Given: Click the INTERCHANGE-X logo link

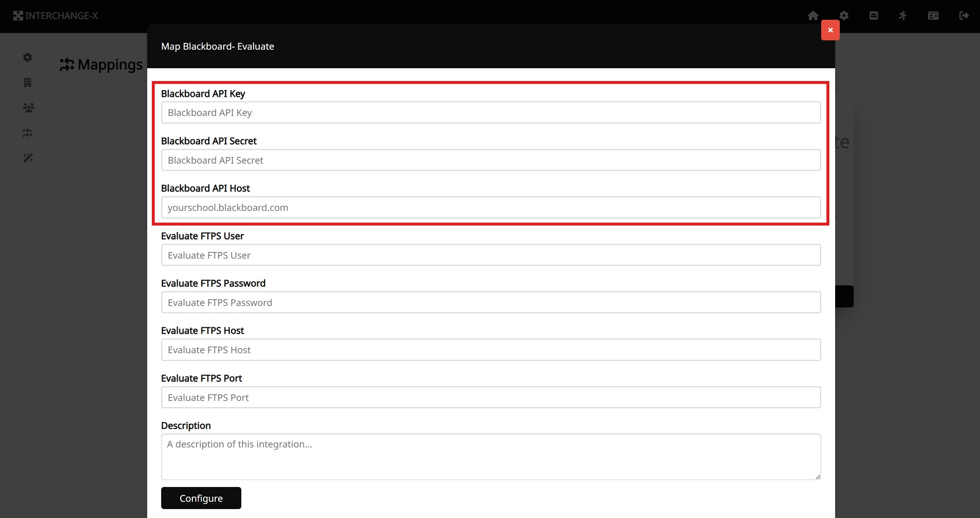Looking at the screenshot, I should tap(55, 16).
